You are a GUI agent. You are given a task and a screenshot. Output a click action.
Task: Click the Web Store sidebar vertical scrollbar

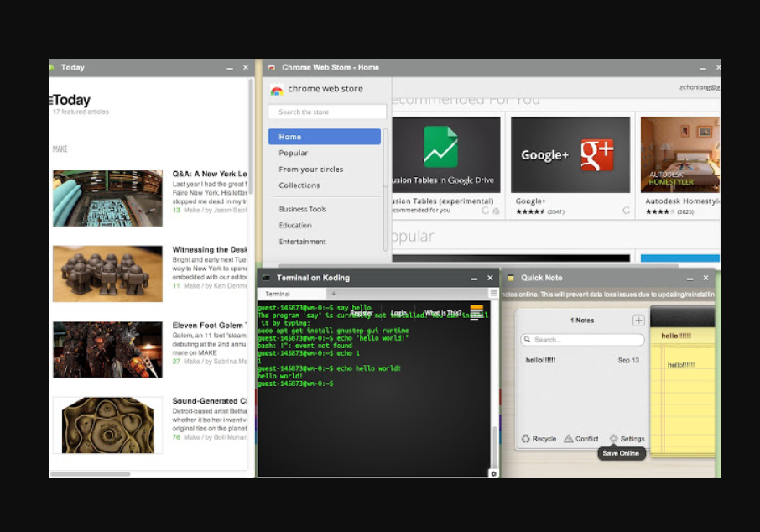[x=385, y=189]
